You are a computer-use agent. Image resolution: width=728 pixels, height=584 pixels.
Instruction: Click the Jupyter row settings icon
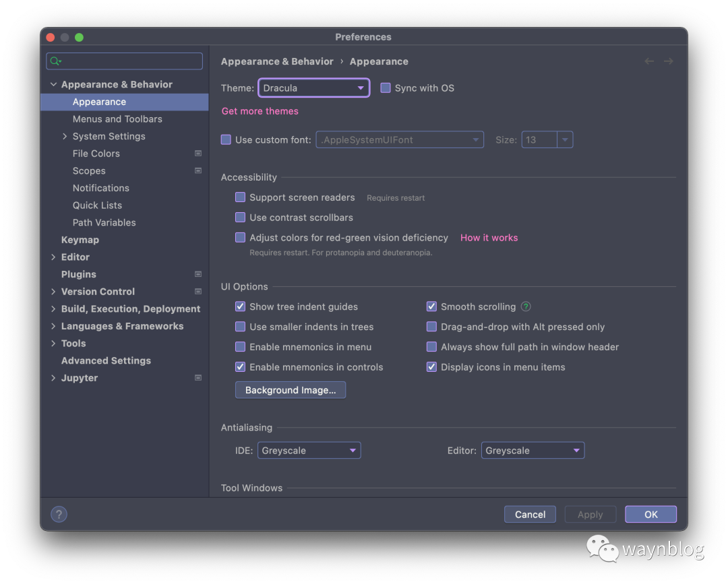pyautogui.click(x=198, y=378)
